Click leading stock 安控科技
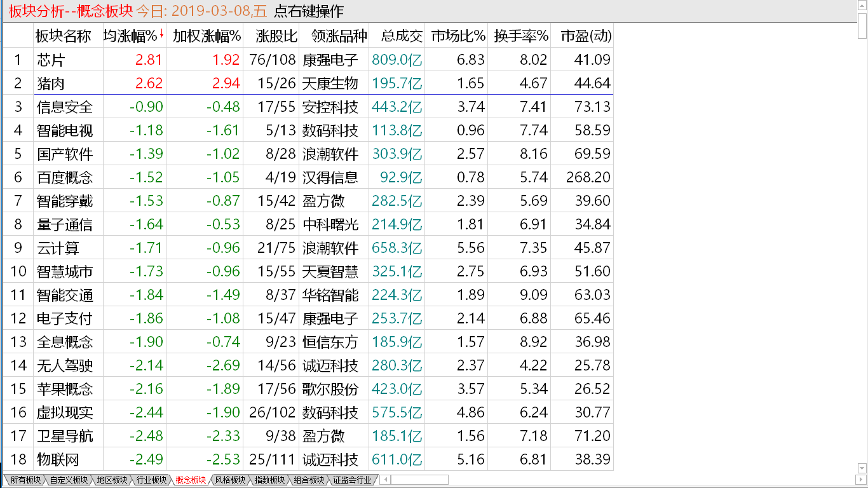 click(330, 107)
